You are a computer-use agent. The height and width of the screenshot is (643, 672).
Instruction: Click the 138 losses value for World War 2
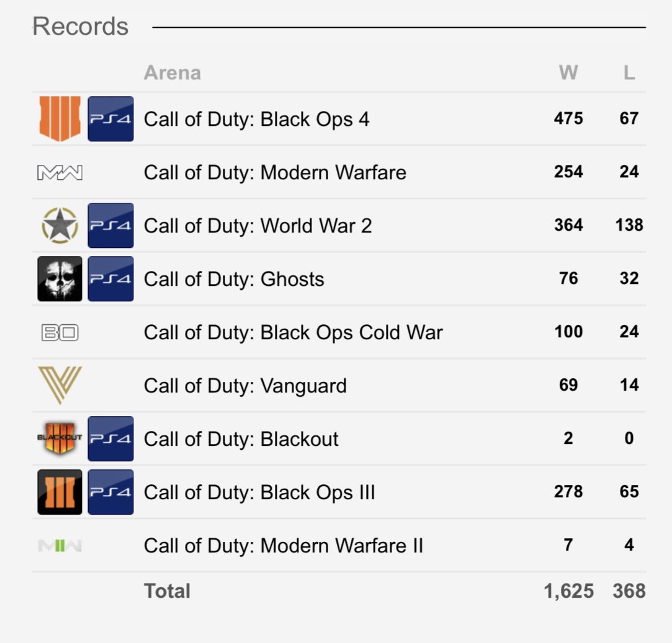[x=629, y=225]
